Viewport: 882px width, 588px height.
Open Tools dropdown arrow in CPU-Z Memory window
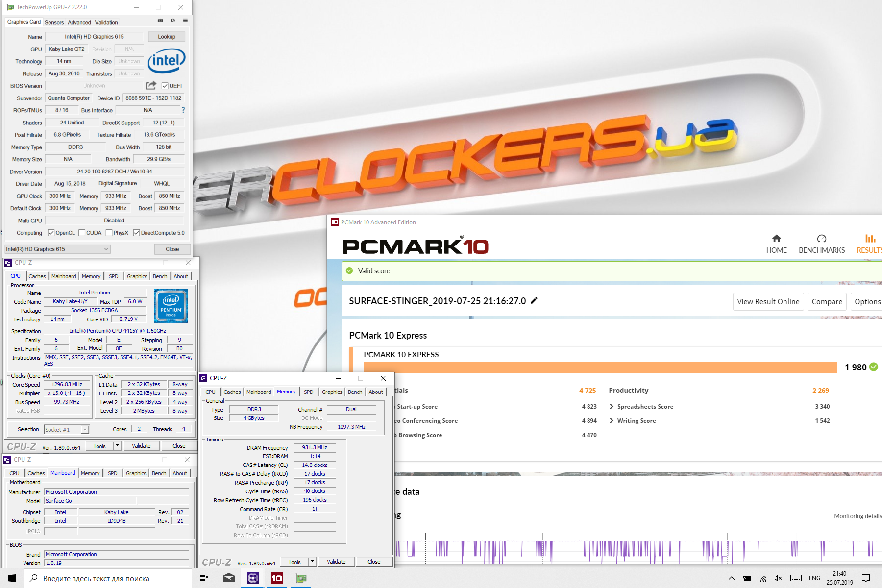point(313,561)
